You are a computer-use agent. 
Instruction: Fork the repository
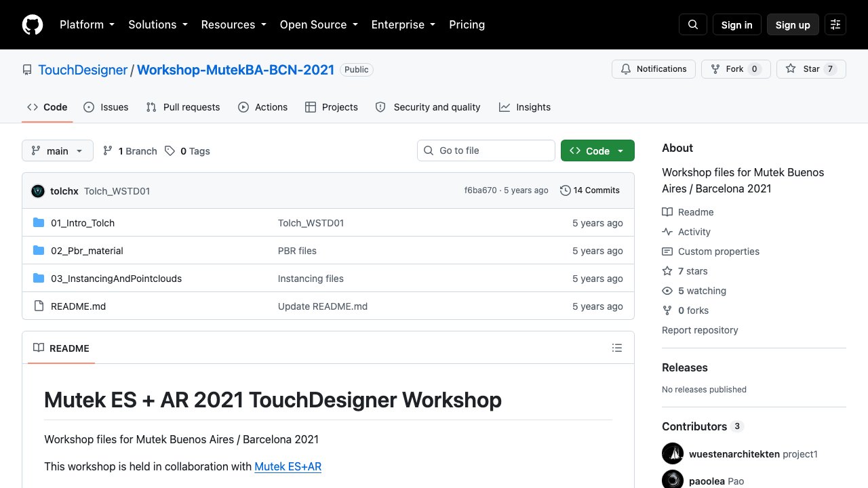(x=736, y=69)
